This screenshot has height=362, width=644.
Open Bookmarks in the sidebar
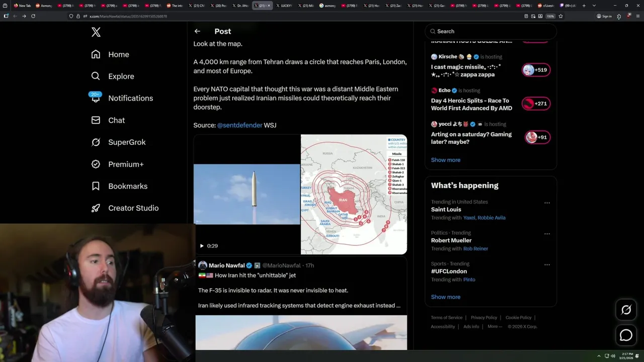pos(120,186)
